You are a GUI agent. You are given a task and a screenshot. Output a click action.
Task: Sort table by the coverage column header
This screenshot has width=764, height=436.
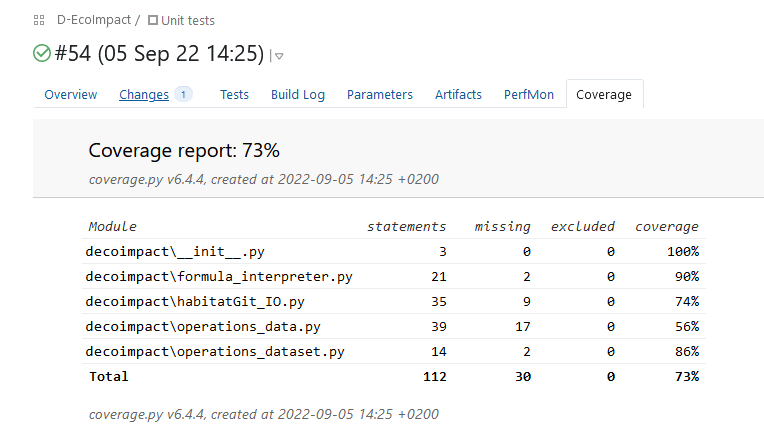pos(666,227)
